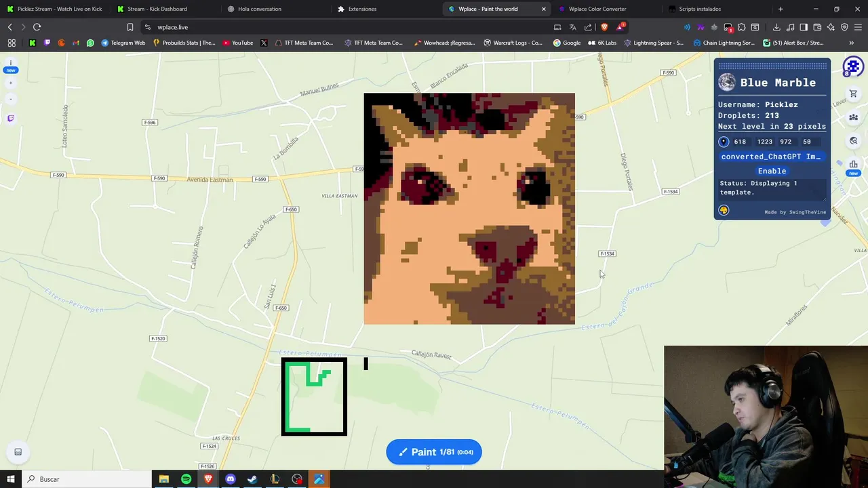
Task: Click the Enable button in Blue Marble
Action: (x=772, y=171)
